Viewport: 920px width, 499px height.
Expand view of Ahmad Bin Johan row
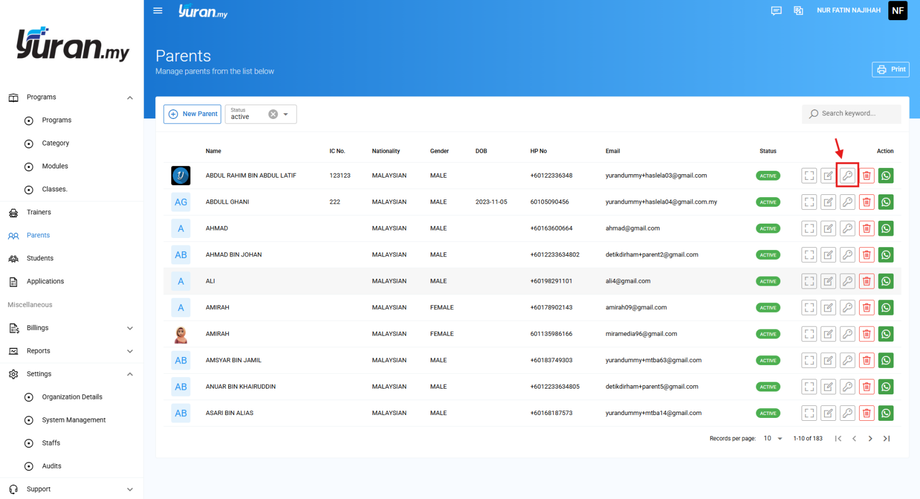pos(809,255)
